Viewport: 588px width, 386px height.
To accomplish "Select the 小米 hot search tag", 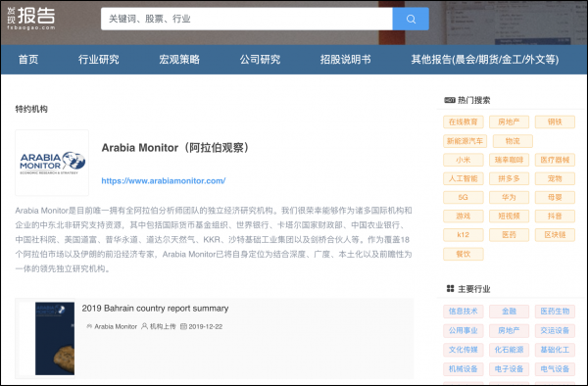I will (464, 160).
